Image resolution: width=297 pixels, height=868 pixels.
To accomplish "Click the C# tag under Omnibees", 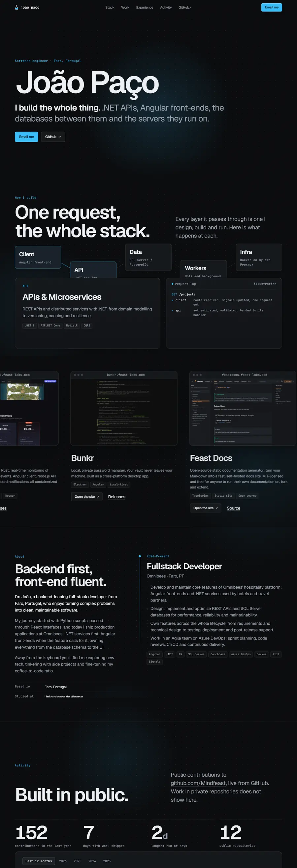I will pos(181,654).
